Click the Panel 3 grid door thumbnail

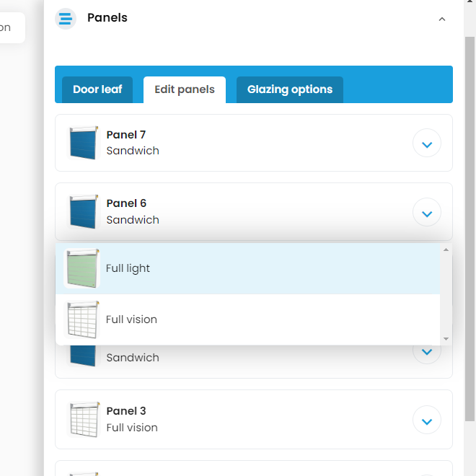[83, 419]
